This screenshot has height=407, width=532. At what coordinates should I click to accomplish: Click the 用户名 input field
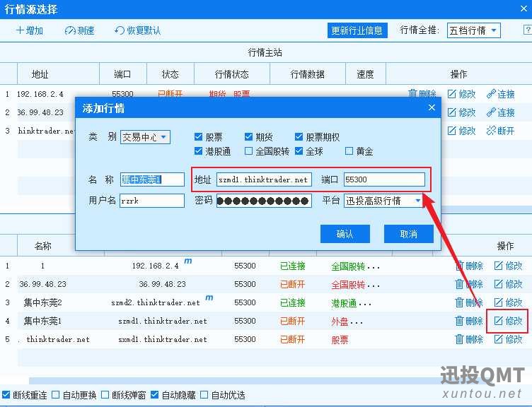[x=152, y=201]
